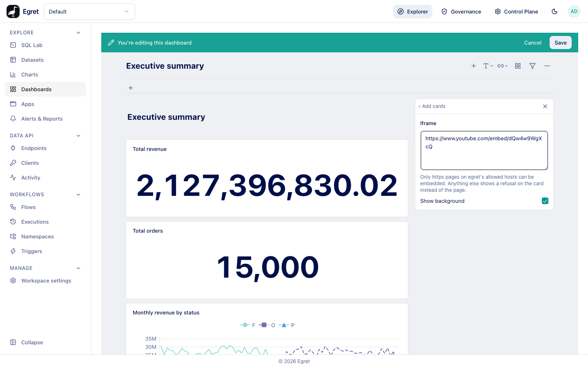Screen dimensions: 588x368
Task: Open Apps from sidebar
Action: [45, 104]
